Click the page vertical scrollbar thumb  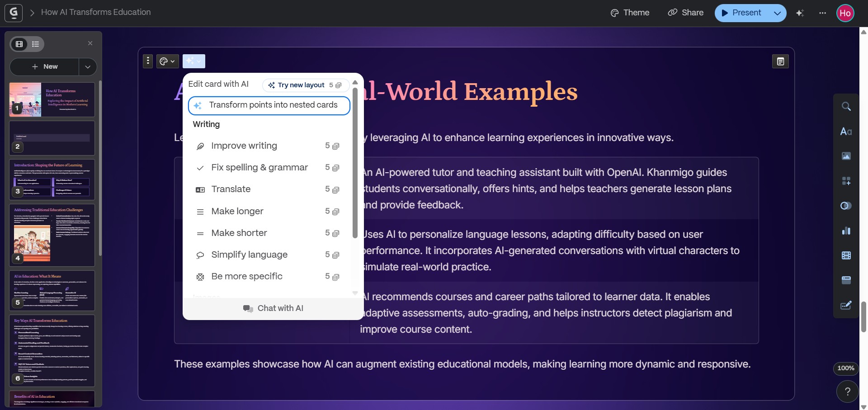coord(863,317)
